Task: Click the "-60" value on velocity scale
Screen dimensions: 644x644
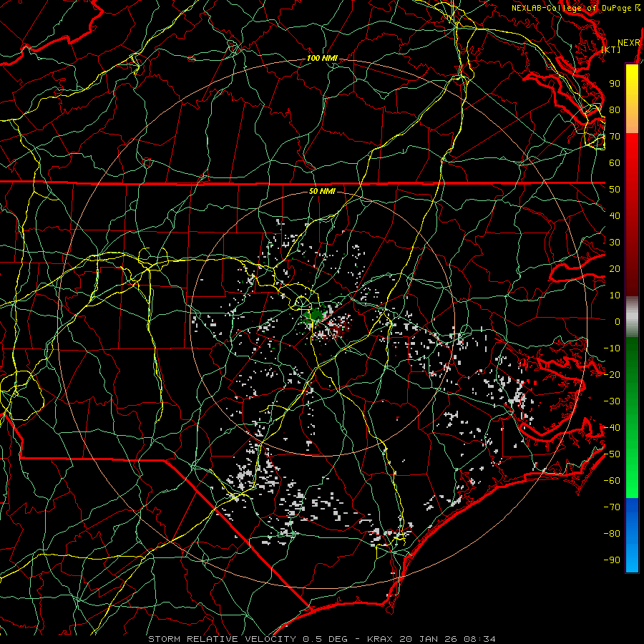Action: [x=612, y=481]
